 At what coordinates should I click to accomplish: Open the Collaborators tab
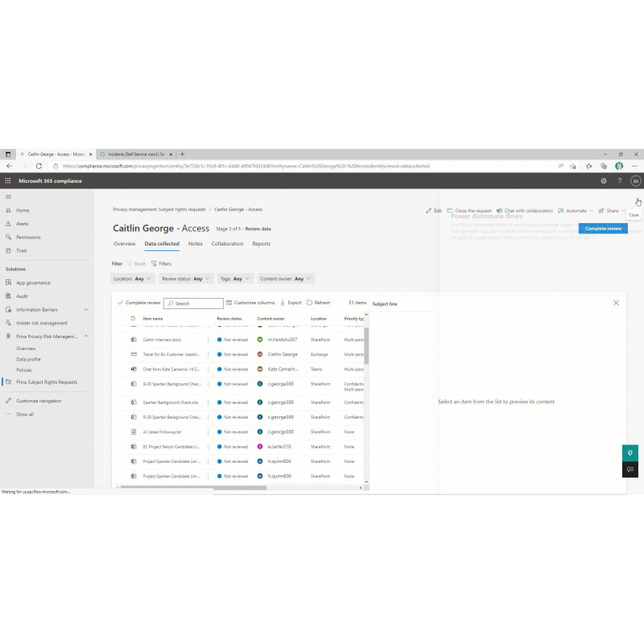228,244
